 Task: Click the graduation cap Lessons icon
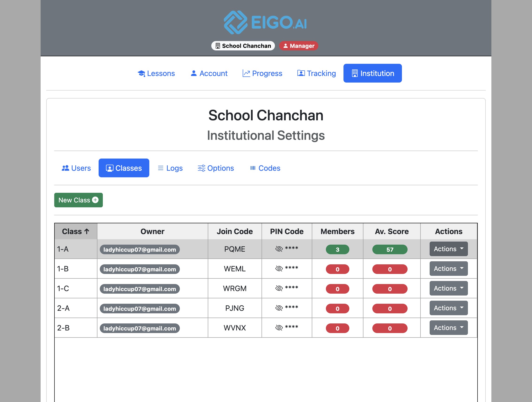(x=141, y=73)
